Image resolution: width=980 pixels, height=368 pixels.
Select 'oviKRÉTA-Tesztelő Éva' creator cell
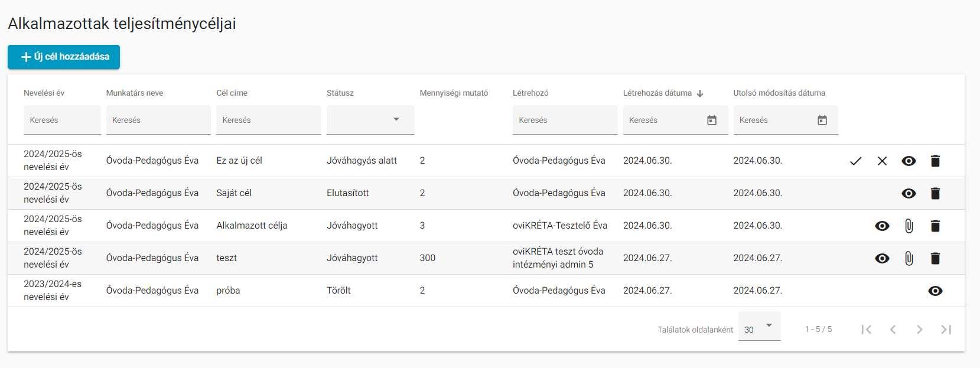pyautogui.click(x=560, y=226)
